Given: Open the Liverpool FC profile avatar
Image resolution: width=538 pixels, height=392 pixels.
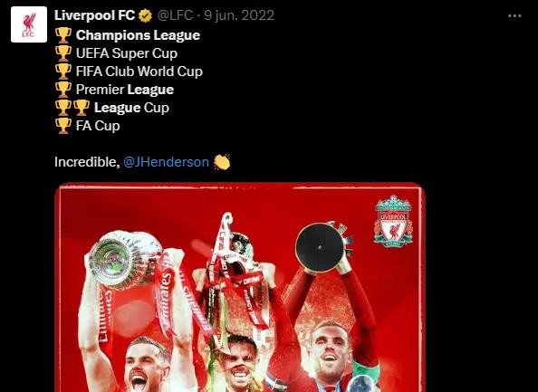Looking at the screenshot, I should (29, 24).
